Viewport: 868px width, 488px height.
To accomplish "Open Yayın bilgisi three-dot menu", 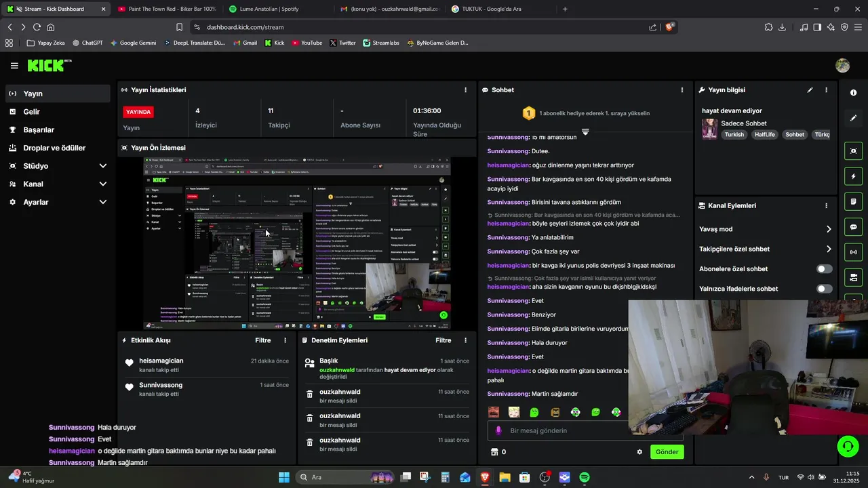I will click(826, 89).
